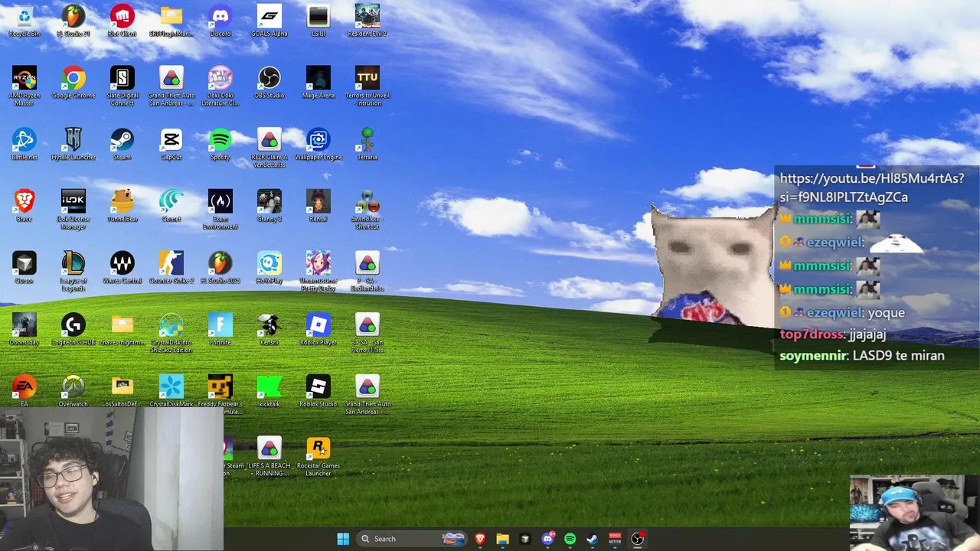Image resolution: width=980 pixels, height=551 pixels.
Task: Launch Roblox Studio shortcut
Action: tap(318, 391)
